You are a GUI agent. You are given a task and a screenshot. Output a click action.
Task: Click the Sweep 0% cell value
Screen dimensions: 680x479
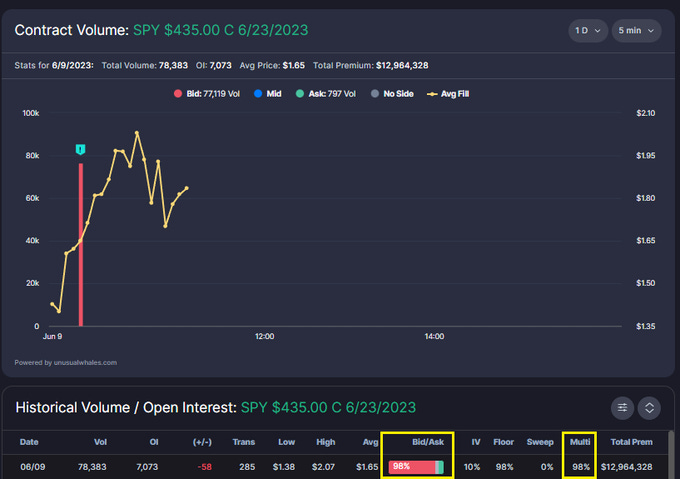click(x=547, y=467)
